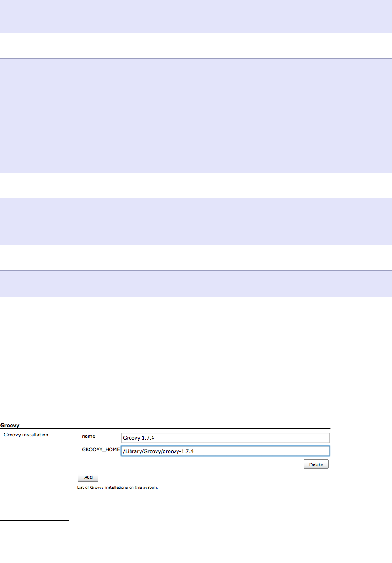Click 'List of Groovy installations on this system.' text
The height and width of the screenshot is (563, 392).
pos(118,488)
